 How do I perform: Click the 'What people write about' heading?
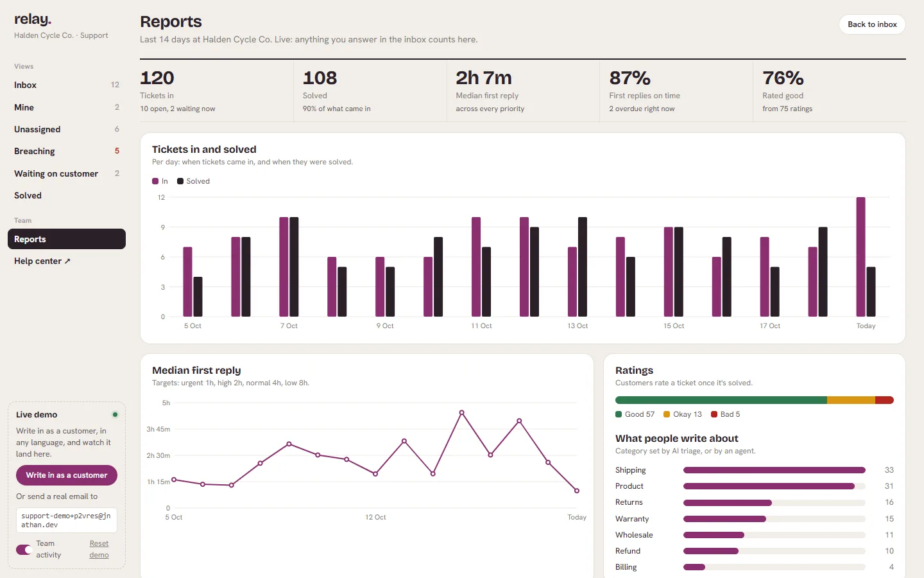(x=676, y=439)
